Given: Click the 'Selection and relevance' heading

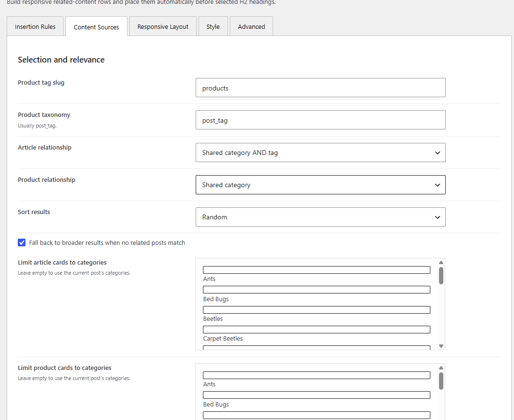Looking at the screenshot, I should 61,60.
